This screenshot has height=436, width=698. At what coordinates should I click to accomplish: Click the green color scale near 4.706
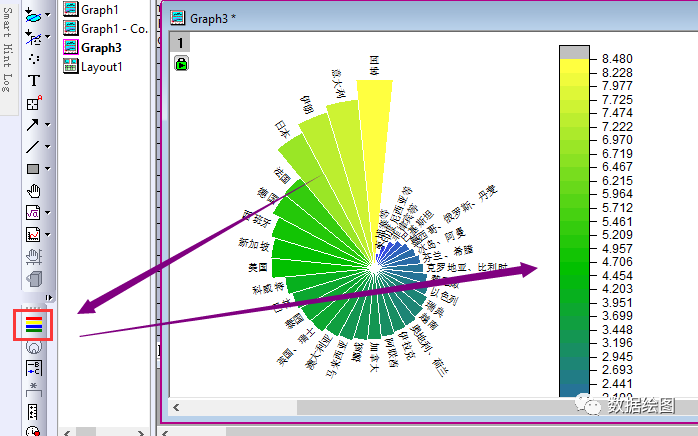click(574, 262)
